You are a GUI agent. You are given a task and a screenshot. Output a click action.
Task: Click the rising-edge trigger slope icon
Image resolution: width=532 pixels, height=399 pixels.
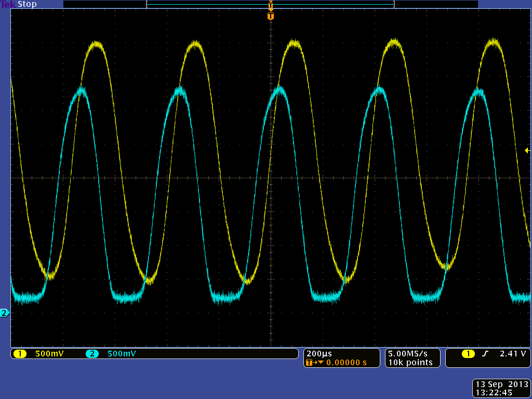pos(484,353)
